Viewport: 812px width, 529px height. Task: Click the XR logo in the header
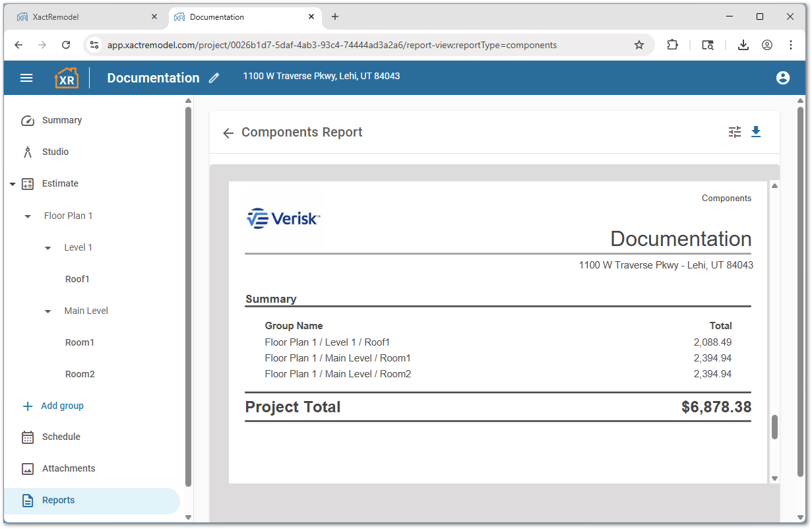click(x=66, y=77)
